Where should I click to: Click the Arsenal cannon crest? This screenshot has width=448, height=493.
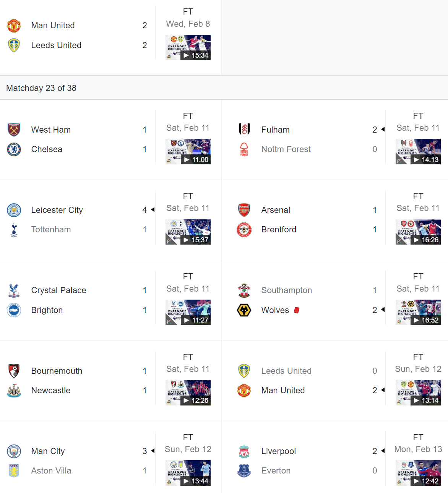pos(244,210)
